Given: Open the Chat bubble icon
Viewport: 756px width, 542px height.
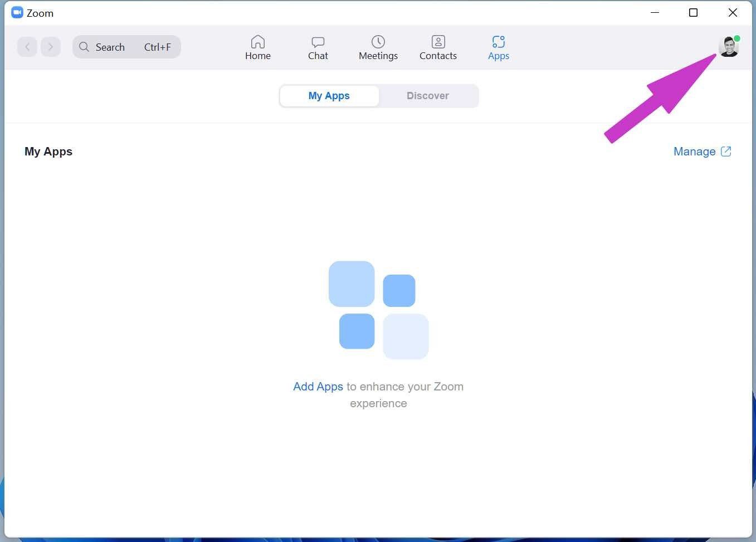Looking at the screenshot, I should (318, 42).
